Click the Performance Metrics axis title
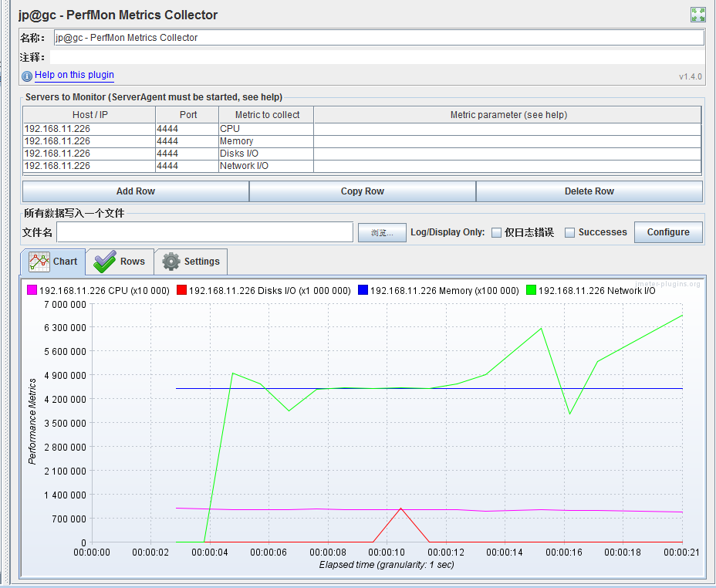716x588 pixels. [32, 421]
